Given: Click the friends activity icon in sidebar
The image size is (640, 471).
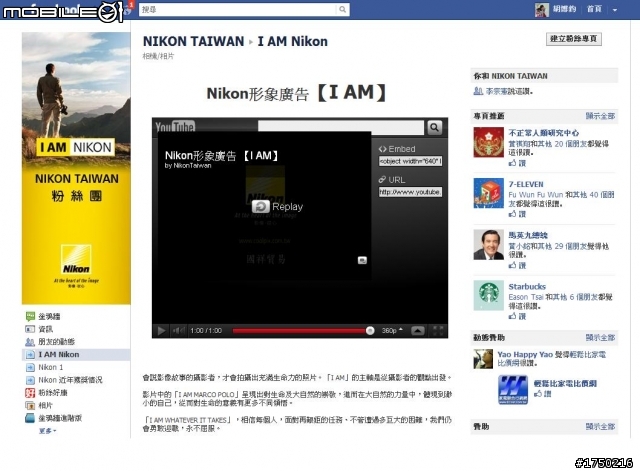Looking at the screenshot, I should (30, 342).
